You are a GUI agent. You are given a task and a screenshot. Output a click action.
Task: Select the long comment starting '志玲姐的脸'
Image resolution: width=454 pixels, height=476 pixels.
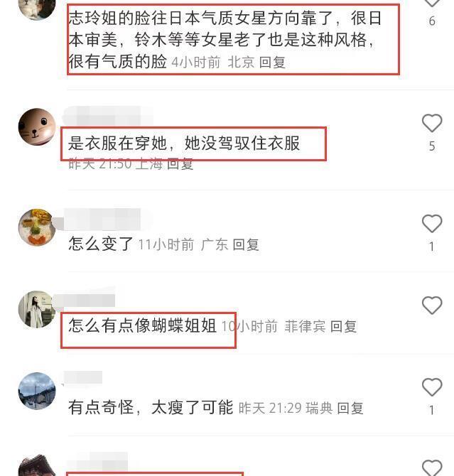click(x=225, y=40)
